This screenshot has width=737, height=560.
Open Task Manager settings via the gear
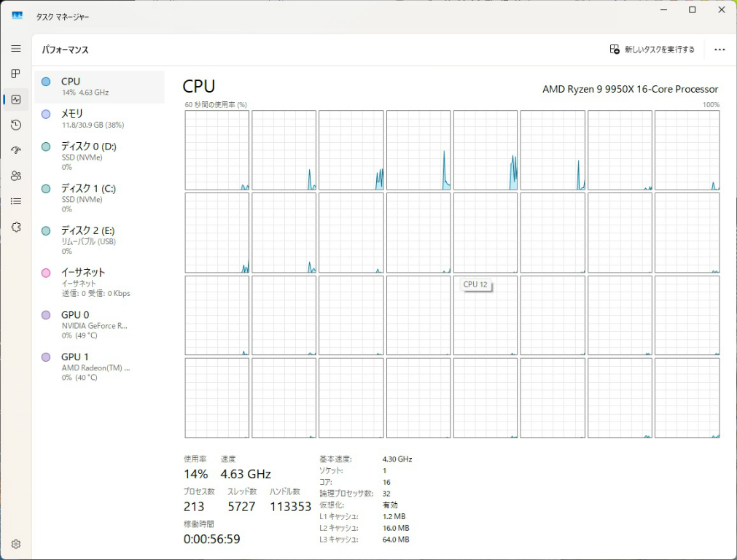15,543
